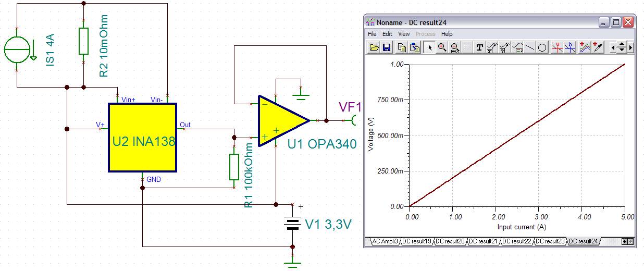
Task: Click the add curve icon
Action: point(585,47)
